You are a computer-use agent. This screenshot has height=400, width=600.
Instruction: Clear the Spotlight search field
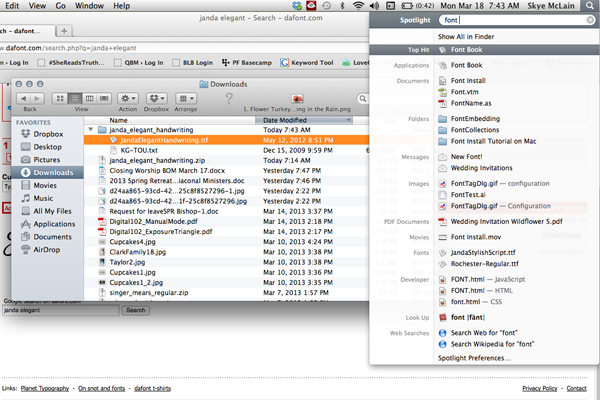click(590, 20)
